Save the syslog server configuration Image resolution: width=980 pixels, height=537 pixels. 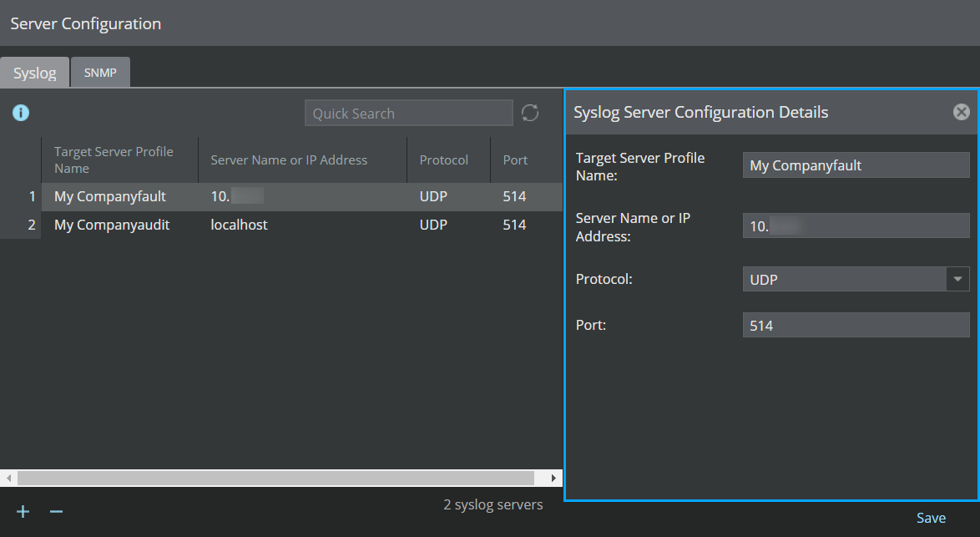931,518
